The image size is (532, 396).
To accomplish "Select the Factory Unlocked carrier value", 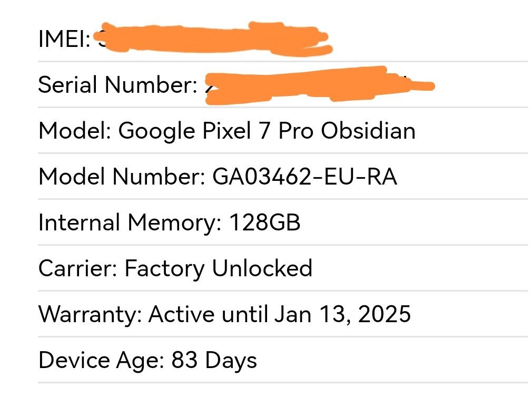I will pyautogui.click(x=218, y=269).
